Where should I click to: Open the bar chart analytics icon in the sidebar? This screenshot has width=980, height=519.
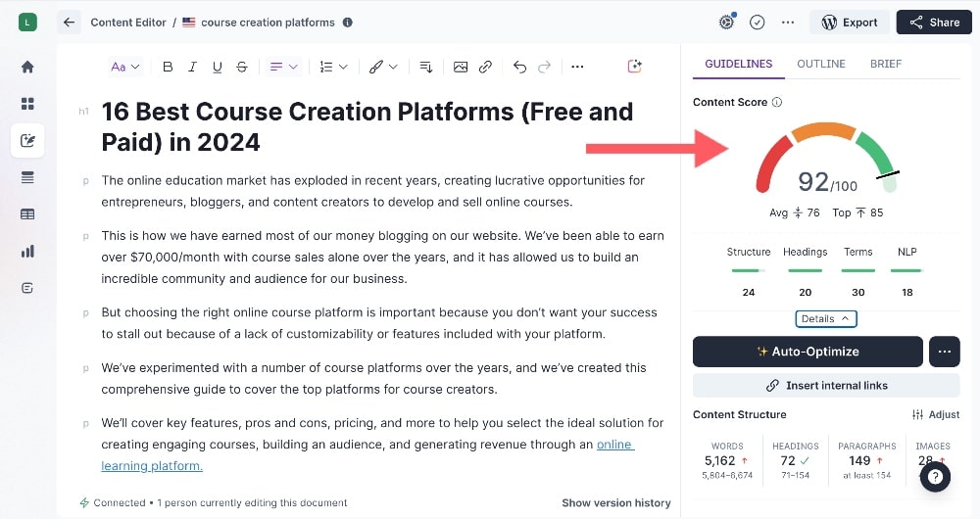[x=27, y=251]
